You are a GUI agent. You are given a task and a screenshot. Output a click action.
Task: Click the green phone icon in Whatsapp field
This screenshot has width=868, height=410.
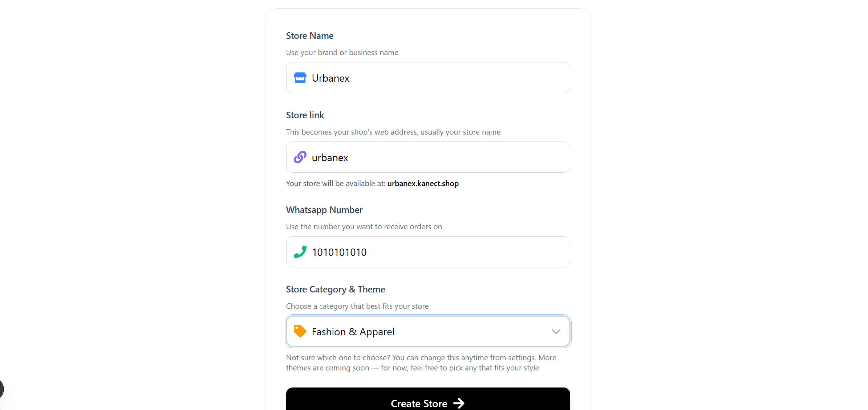pyautogui.click(x=300, y=252)
